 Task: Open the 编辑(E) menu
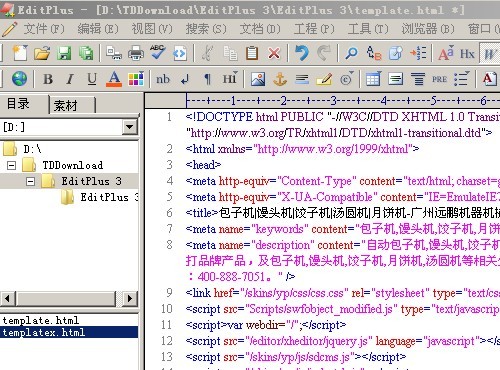coord(98,29)
